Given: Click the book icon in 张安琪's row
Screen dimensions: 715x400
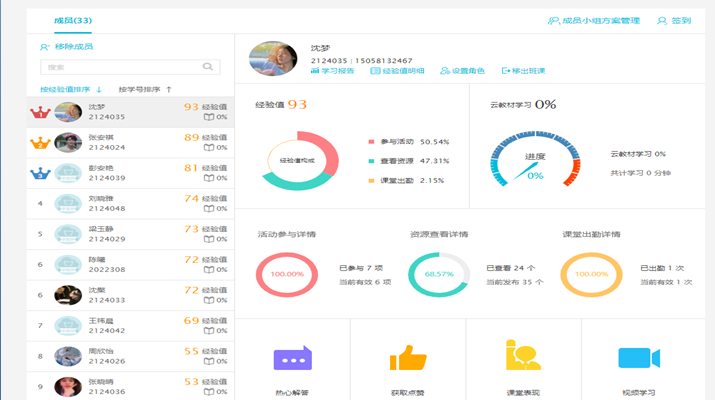Looking at the screenshot, I should pyautogui.click(x=208, y=148).
